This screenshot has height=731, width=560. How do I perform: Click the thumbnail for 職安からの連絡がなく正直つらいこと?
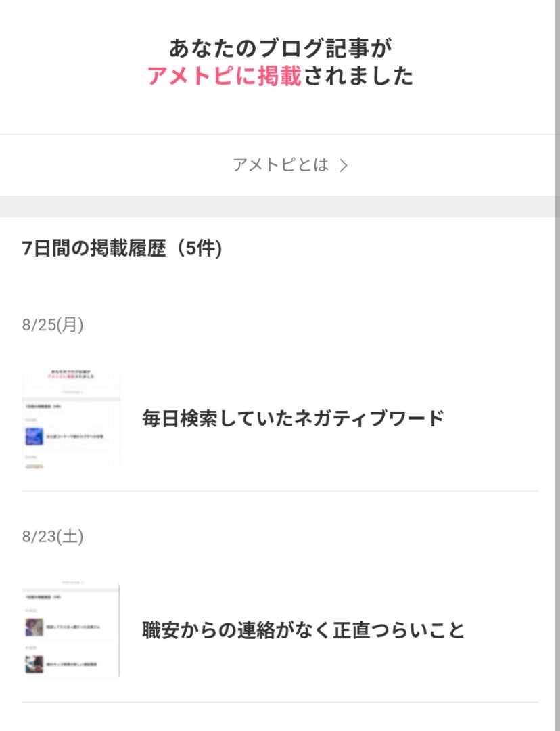(x=70, y=630)
